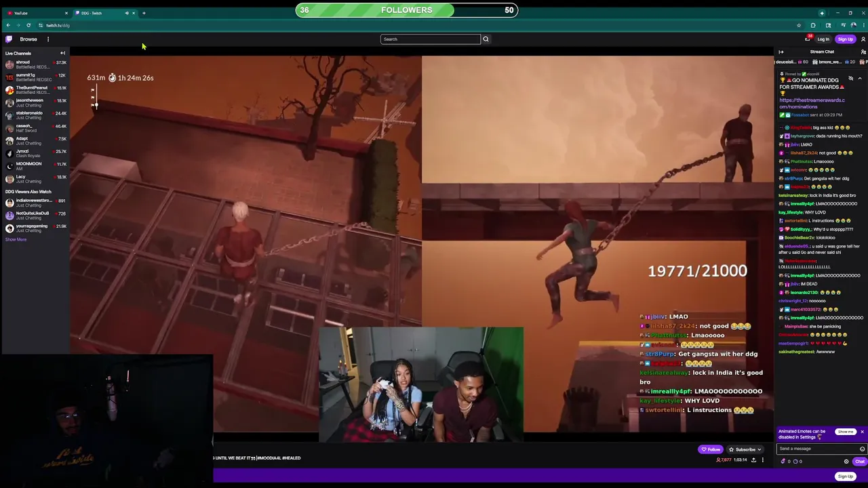Open jasontheween channel in sidebar

tap(35, 103)
